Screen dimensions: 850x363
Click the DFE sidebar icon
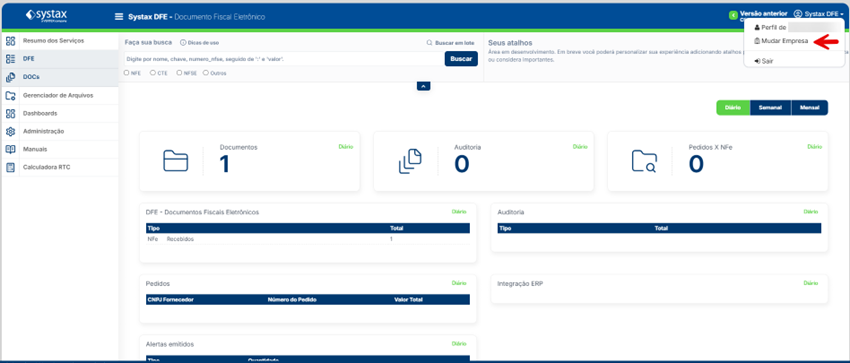click(10, 59)
